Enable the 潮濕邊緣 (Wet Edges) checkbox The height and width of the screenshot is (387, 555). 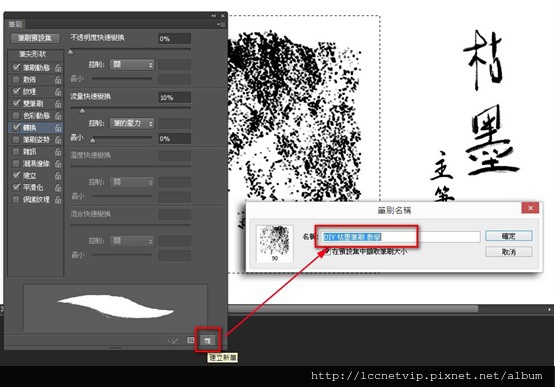[16, 164]
